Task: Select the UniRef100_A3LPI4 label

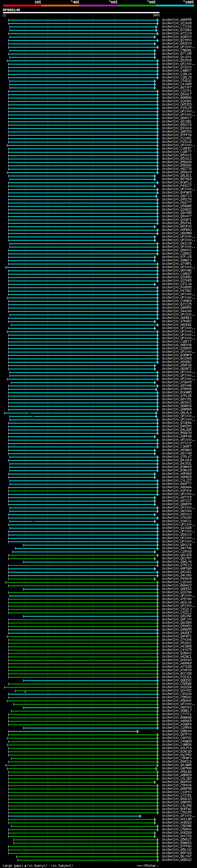Action: tap(177, 748)
